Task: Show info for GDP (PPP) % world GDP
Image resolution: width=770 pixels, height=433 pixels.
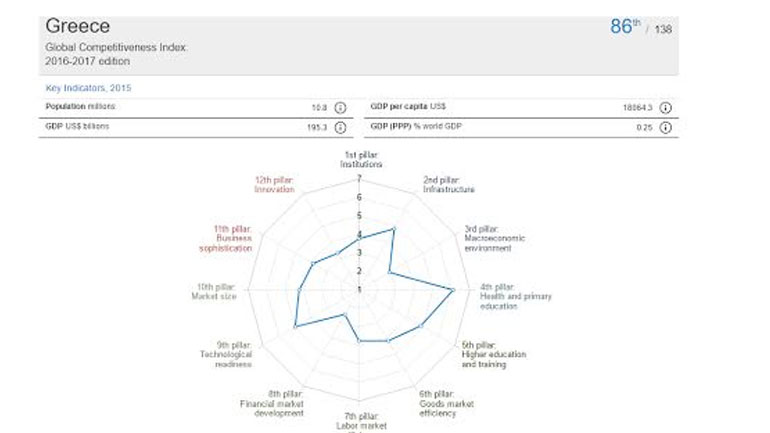Action: [665, 127]
